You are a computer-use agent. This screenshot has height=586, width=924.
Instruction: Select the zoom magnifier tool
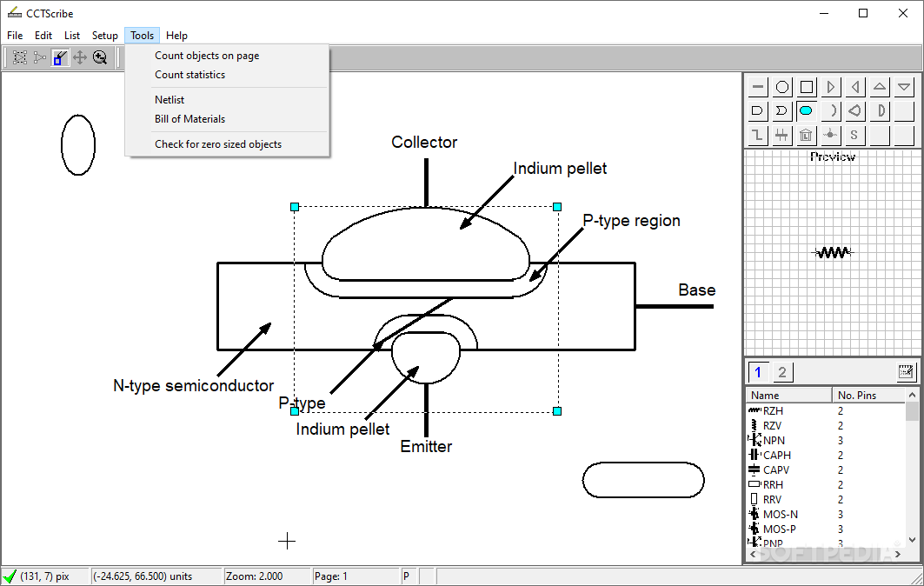[x=100, y=57]
